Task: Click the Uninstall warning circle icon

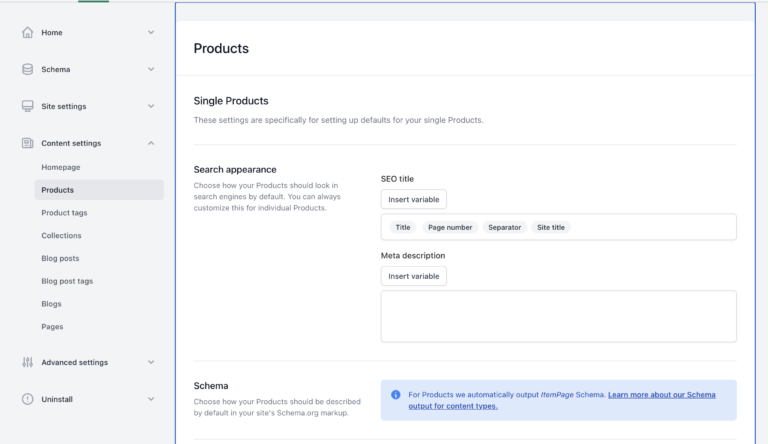Action: tap(27, 399)
